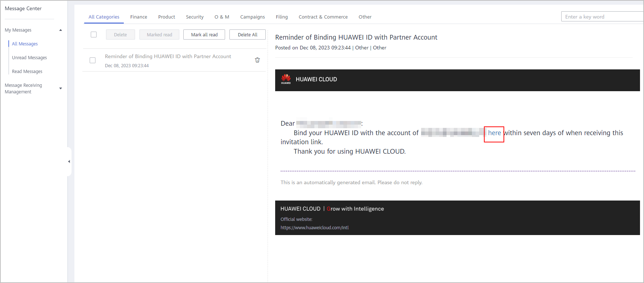Focus the 'Enter a key word' search field
The height and width of the screenshot is (283, 644).
pyautogui.click(x=603, y=17)
